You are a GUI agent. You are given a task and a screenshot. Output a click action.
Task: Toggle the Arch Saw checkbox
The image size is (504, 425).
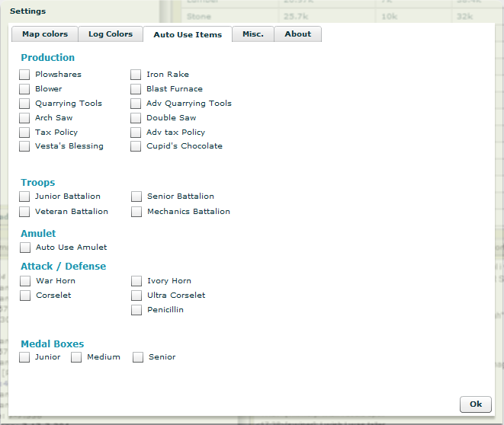click(25, 118)
